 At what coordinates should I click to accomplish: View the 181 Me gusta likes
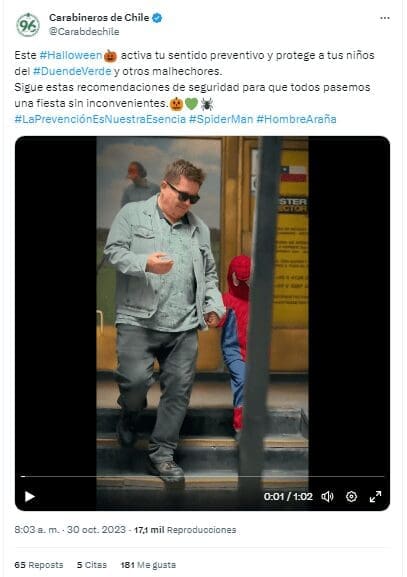tap(148, 565)
